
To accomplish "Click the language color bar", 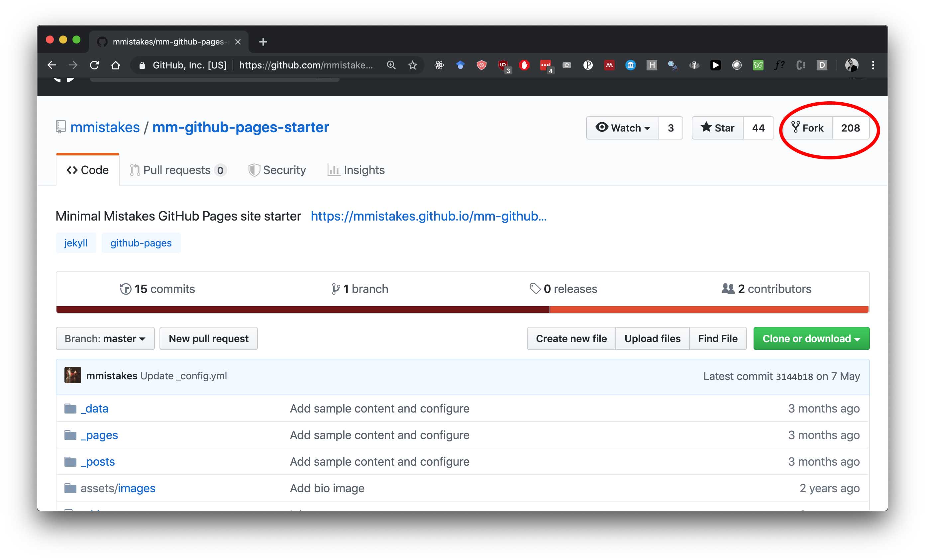I will click(462, 310).
